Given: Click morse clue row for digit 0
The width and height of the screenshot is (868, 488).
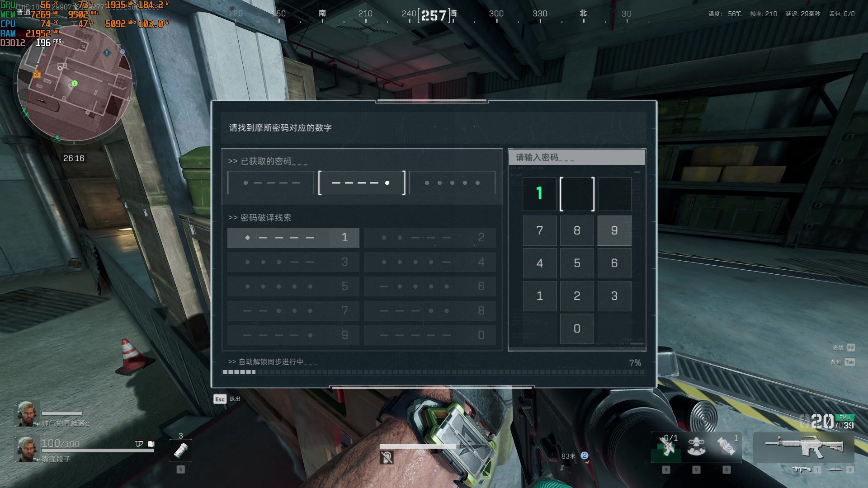Looking at the screenshot, I should pos(430,335).
